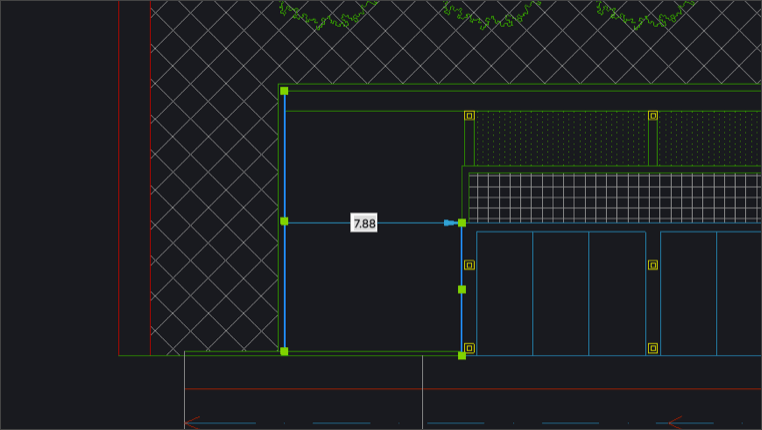Select the blue arrow grip beside the dimension line
This screenshot has width=762, height=430.
[x=450, y=223]
